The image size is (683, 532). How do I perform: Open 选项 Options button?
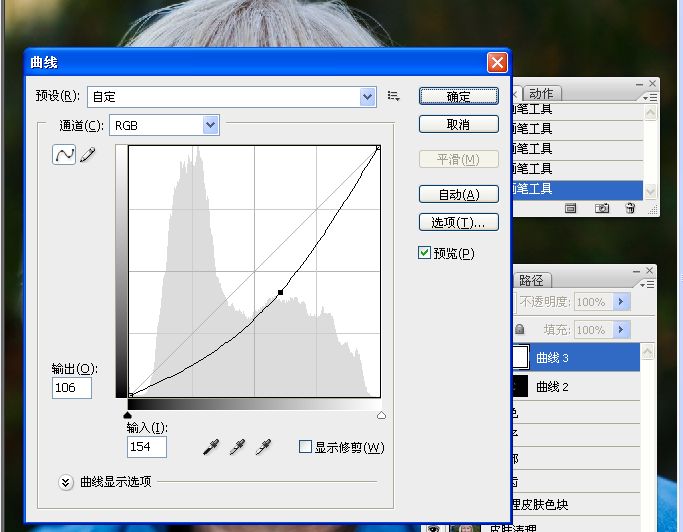point(459,222)
